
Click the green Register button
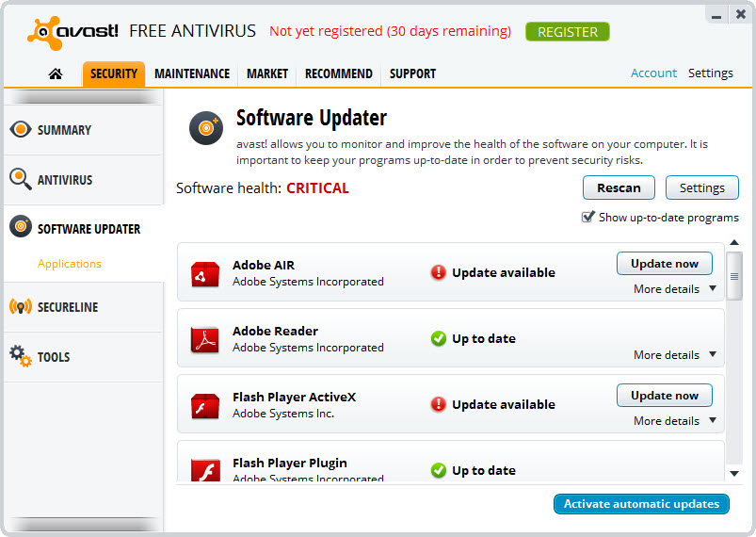pyautogui.click(x=568, y=32)
